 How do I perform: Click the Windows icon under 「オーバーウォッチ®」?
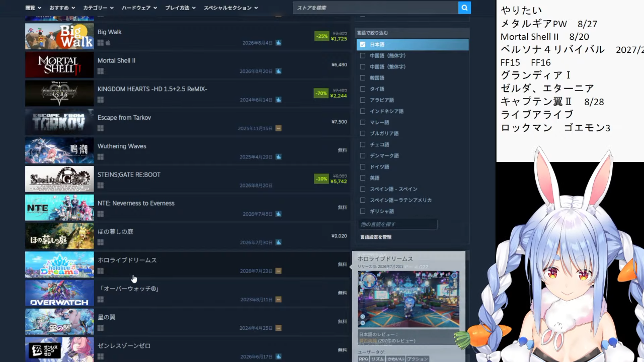[x=101, y=300]
